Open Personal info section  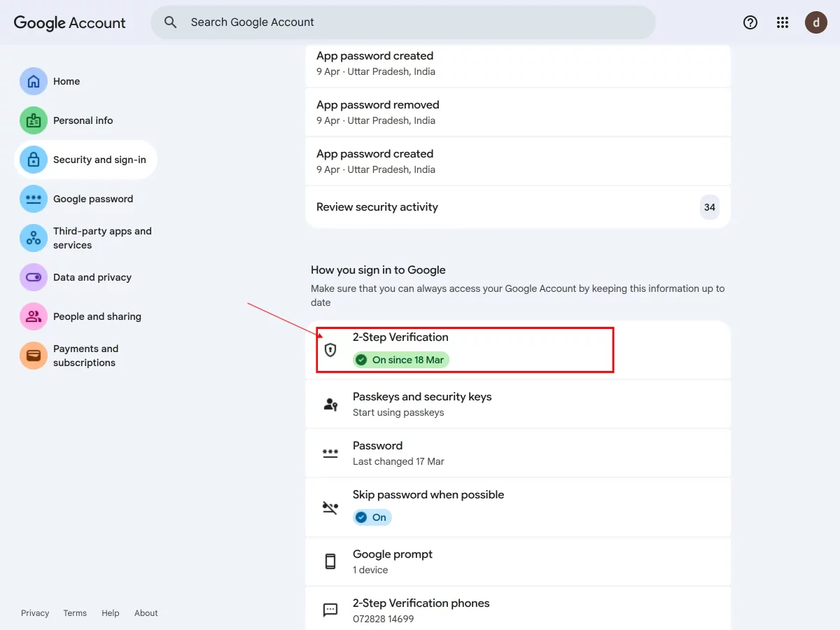[x=83, y=120]
